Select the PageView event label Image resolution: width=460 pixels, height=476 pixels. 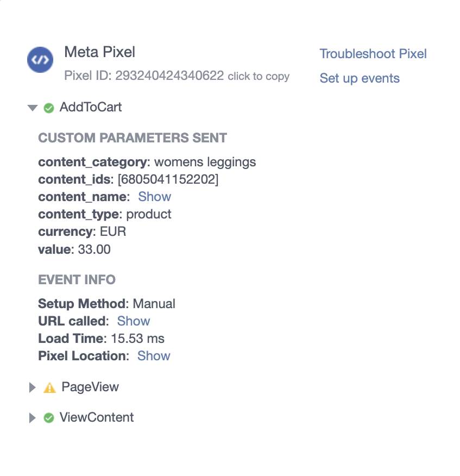(90, 387)
